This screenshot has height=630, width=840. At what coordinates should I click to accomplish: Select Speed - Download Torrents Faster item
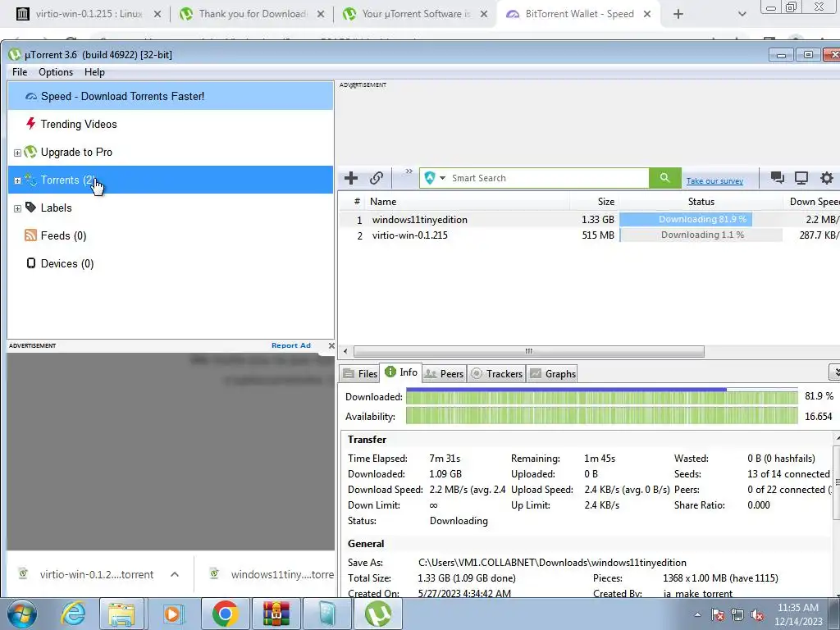pos(171,97)
